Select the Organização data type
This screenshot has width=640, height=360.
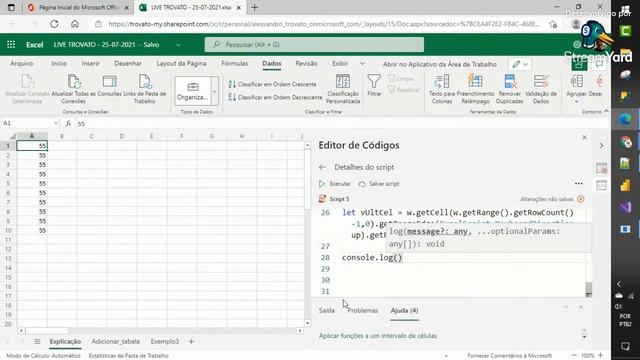pos(193,91)
